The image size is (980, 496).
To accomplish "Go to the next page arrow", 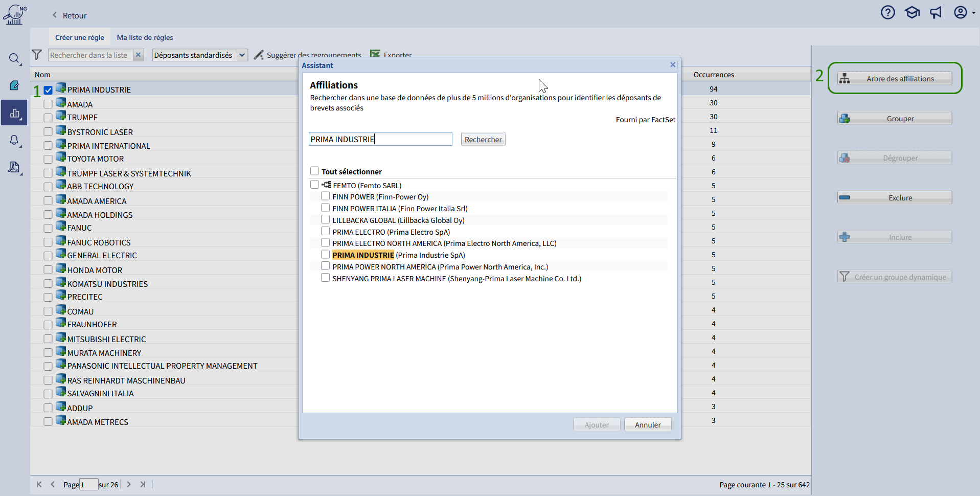I will (129, 484).
